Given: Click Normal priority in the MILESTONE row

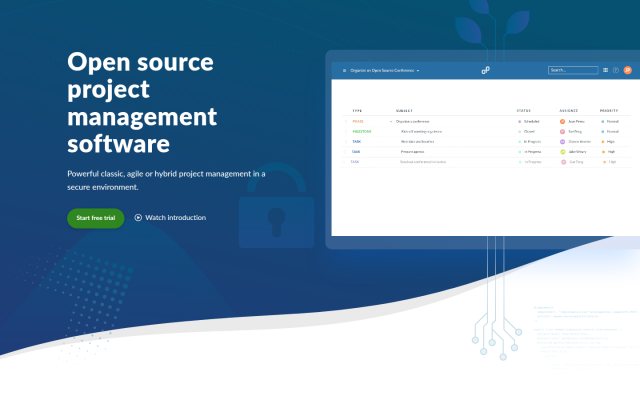Looking at the screenshot, I should (x=613, y=131).
